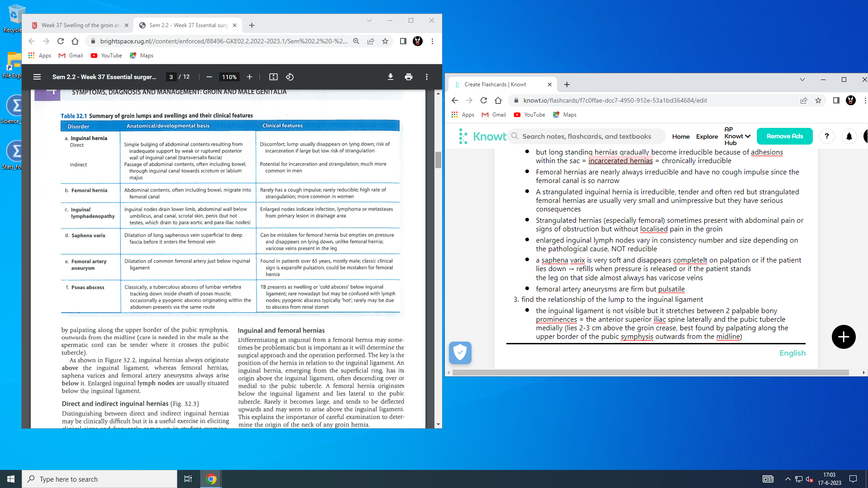This screenshot has height=488, width=868.
Task: Open Windows Start menu
Action: click(11, 479)
